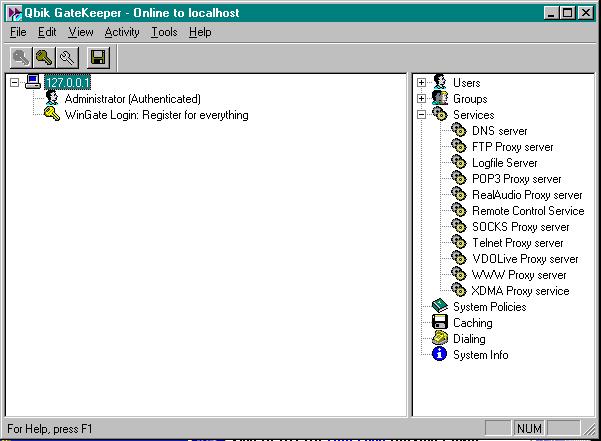Click the Dialing telephone icon

(x=440, y=338)
